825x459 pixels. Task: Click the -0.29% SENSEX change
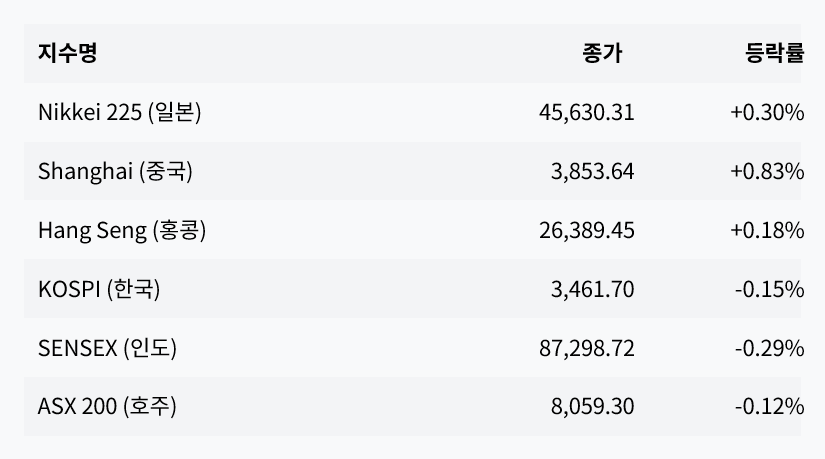coord(769,348)
